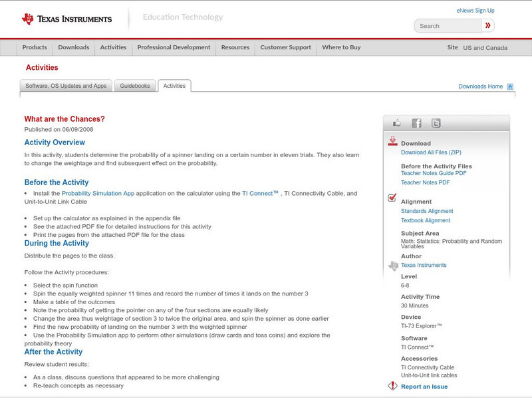
Task: Click the 'Education Technology' header text
Action: click(182, 17)
